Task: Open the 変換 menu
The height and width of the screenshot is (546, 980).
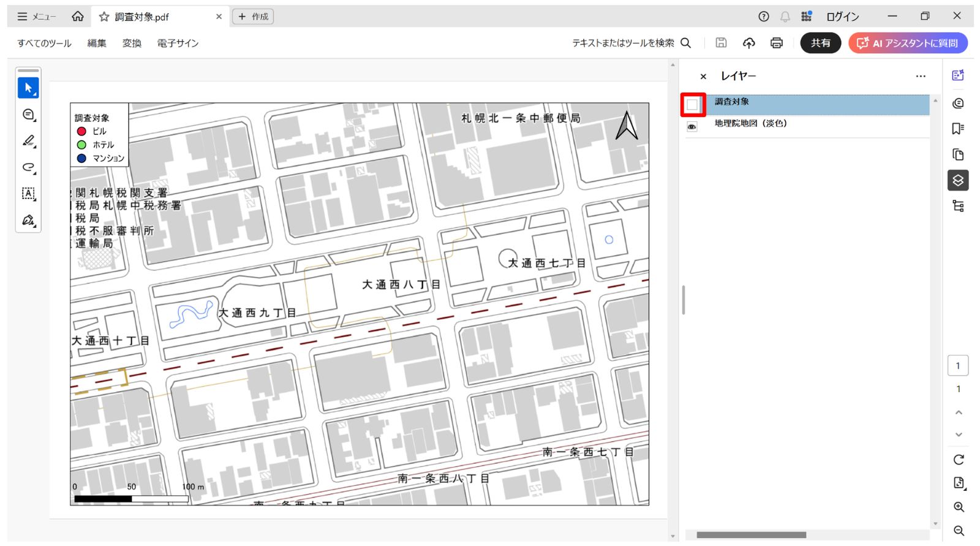Action: (x=132, y=43)
